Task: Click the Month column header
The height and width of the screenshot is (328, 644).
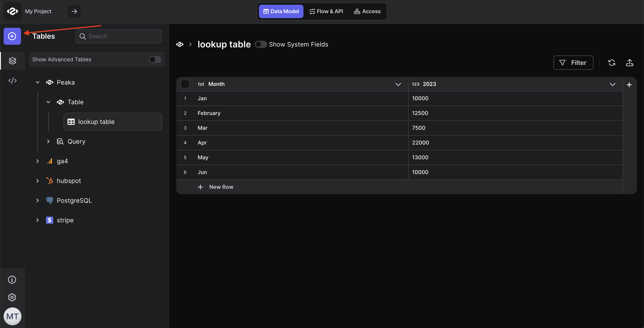Action: click(292, 84)
